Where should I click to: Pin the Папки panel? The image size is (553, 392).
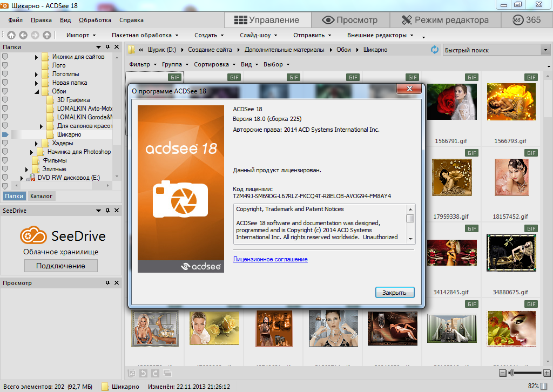coord(107,47)
